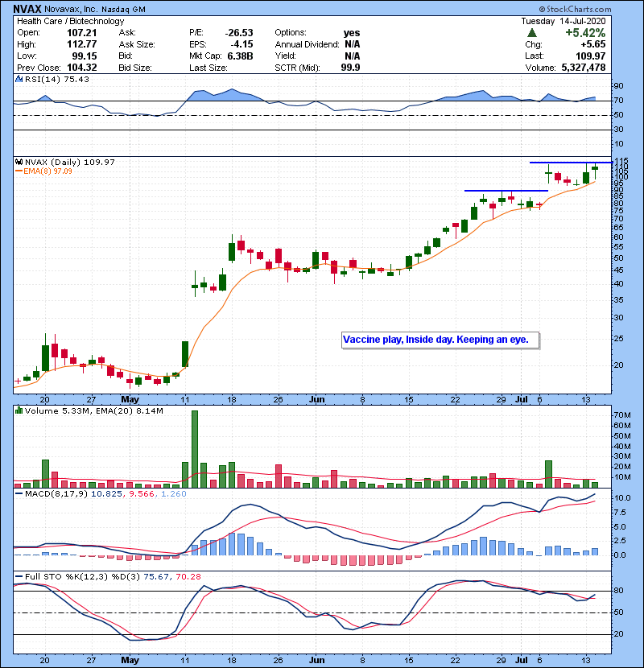The height and width of the screenshot is (668, 644).
Task: Click the Last price 109.97 in header
Action: tap(590, 56)
